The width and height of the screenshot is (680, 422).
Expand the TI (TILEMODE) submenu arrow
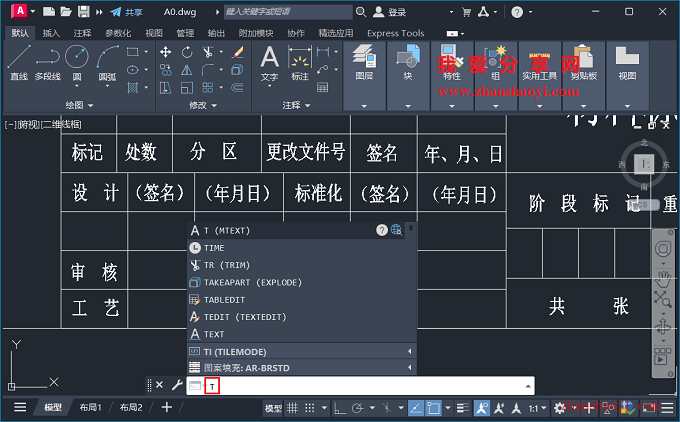[409, 351]
